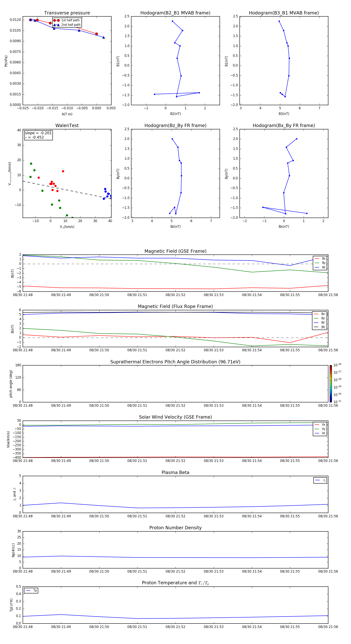
Task: Click the "Solar Wind Velocity (GSE Frame)" title
Action: [x=175, y=417]
